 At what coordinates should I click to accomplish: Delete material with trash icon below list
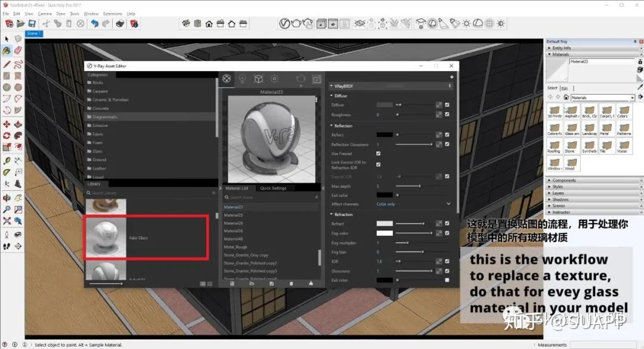(291, 283)
